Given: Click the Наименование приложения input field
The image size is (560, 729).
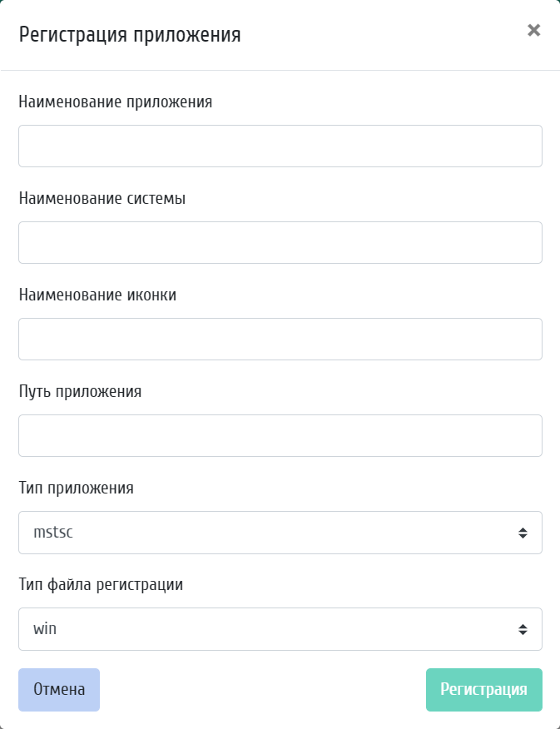Looking at the screenshot, I should coord(280,146).
